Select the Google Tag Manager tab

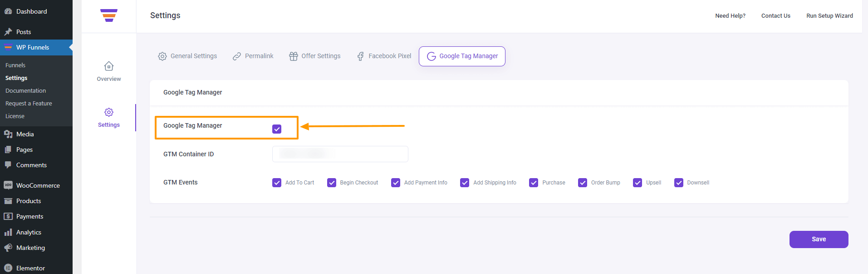pyautogui.click(x=462, y=56)
